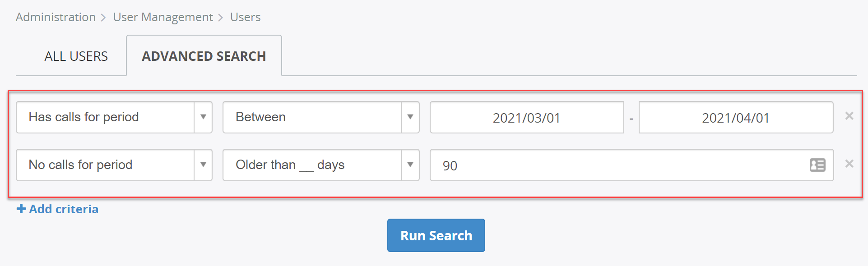Go to Administration in the breadcrumb
868x266 pixels.
coord(56,17)
